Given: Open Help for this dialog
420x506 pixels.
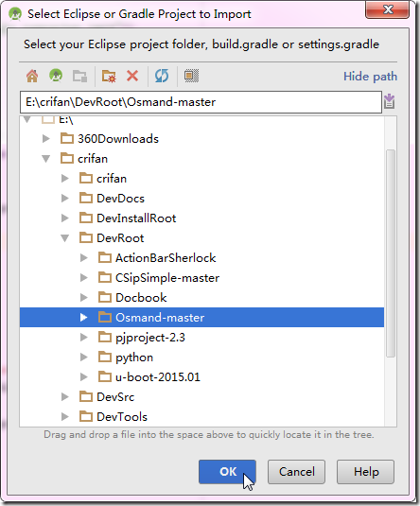Looking at the screenshot, I should point(365,472).
